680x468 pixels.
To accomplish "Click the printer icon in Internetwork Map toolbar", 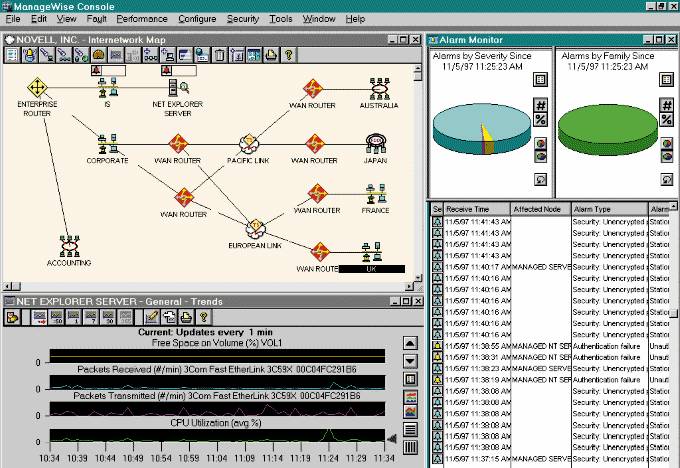I will 271,55.
